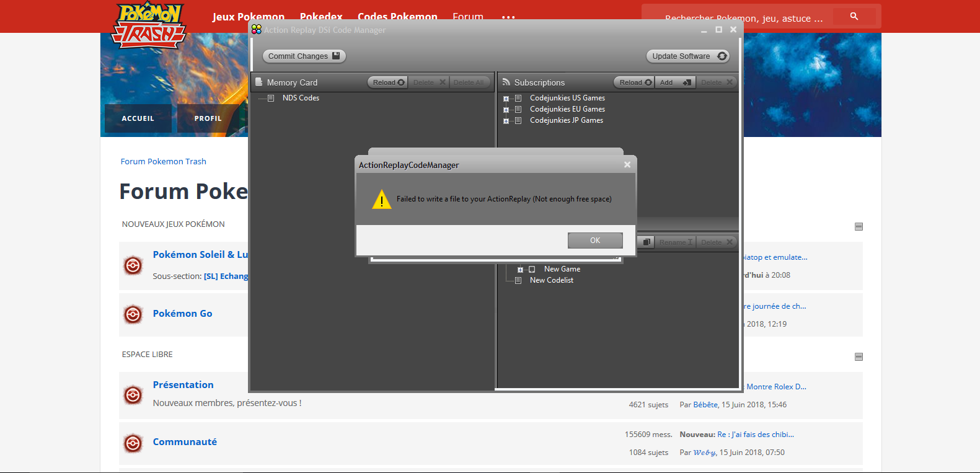Click the NDS Codes list icon
This screenshot has height=473, width=980.
point(271,98)
